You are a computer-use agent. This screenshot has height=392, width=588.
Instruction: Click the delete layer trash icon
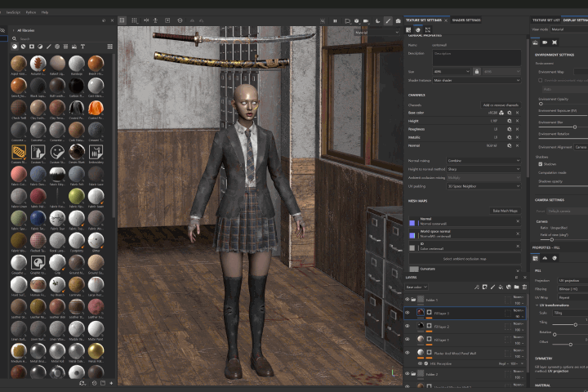click(x=524, y=287)
